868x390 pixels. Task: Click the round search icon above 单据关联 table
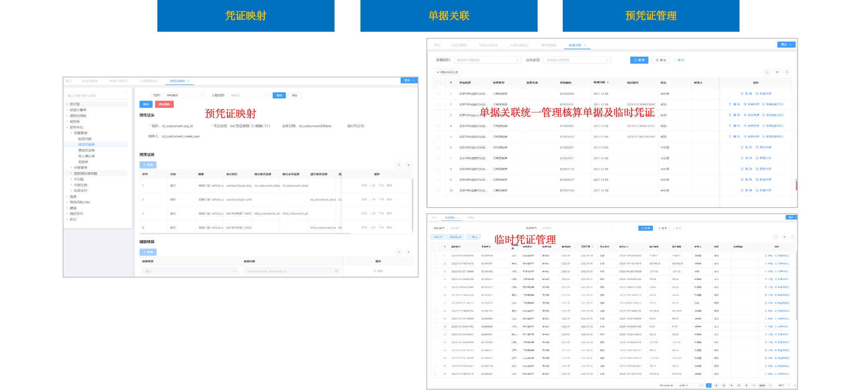click(787, 72)
